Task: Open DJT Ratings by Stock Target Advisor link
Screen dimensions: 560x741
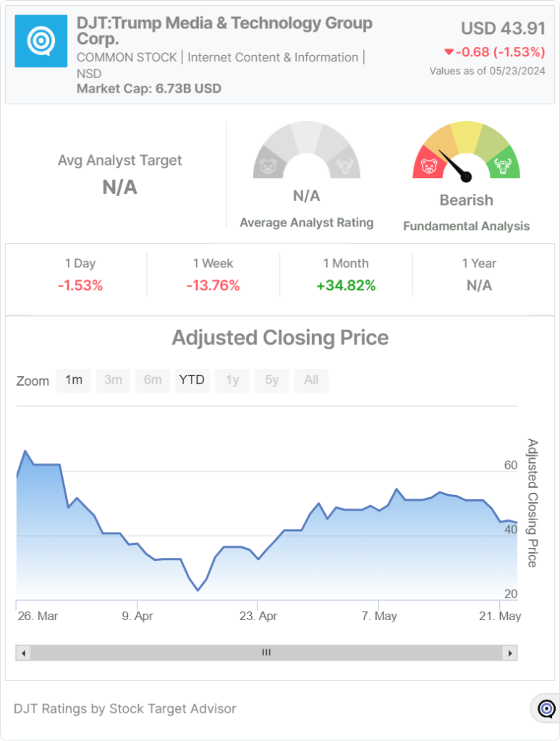Action: pos(125,708)
